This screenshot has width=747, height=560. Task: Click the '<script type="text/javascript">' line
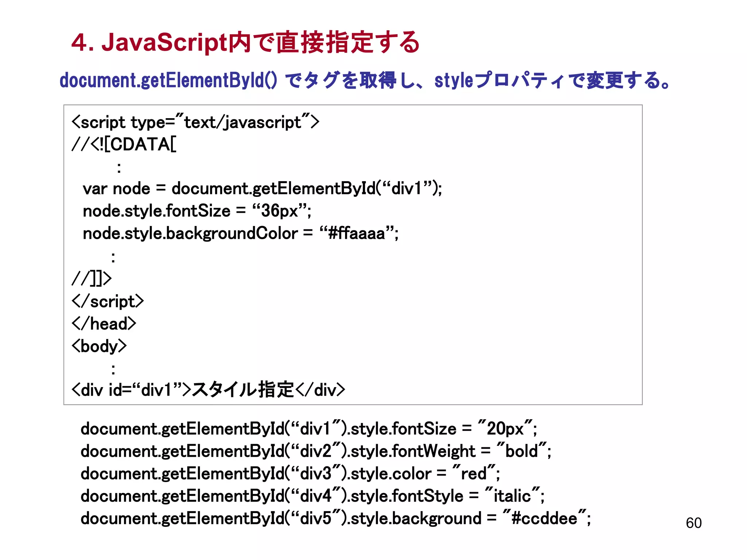click(196, 122)
